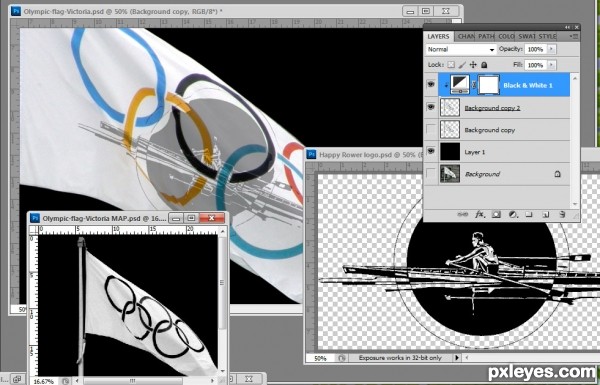Click the Create new group folder icon
600x385 pixels.
click(x=529, y=215)
